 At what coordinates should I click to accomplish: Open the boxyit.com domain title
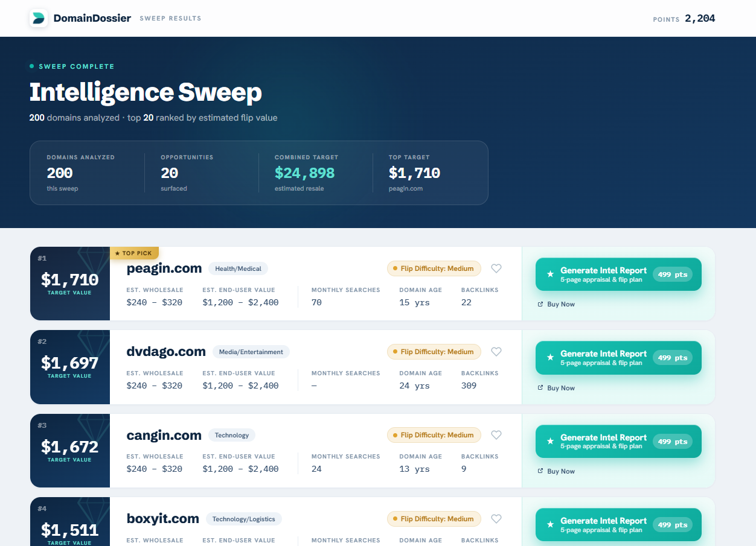tap(163, 519)
